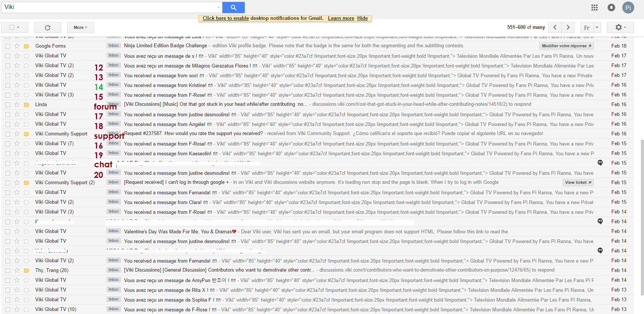This screenshot has width=644, height=314.
Task: Check the Viki Global TV (10) checkbox
Action: coord(7,309)
